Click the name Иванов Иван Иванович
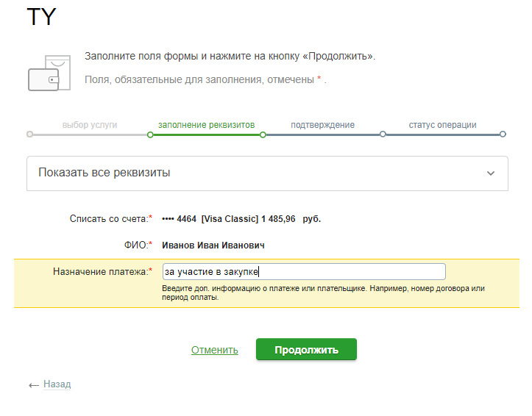 click(213, 245)
